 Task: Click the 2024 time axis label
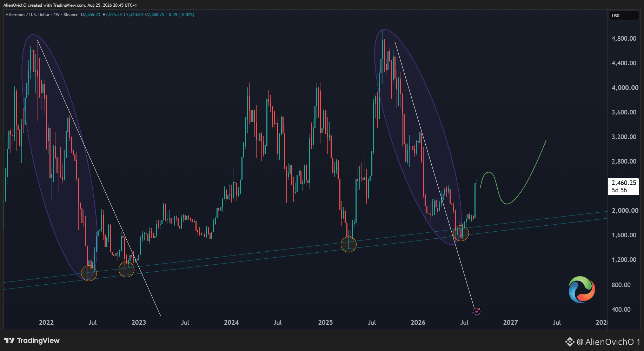[231, 323]
